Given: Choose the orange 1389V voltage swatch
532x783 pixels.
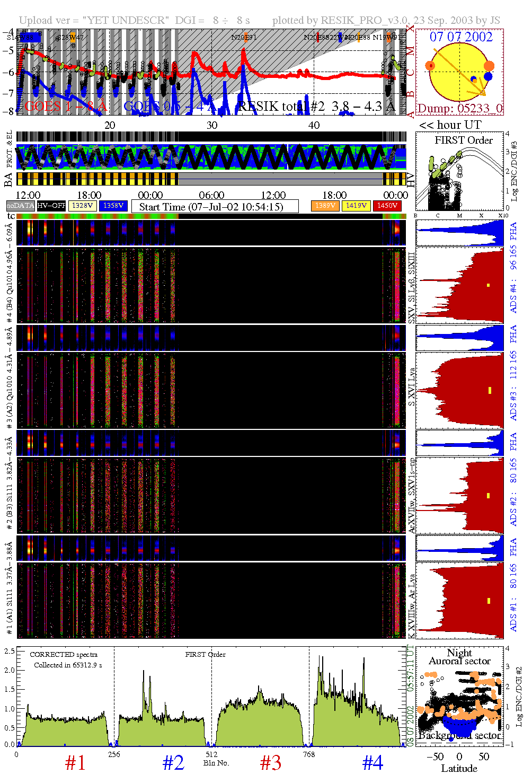Looking at the screenshot, I should click(x=325, y=206).
